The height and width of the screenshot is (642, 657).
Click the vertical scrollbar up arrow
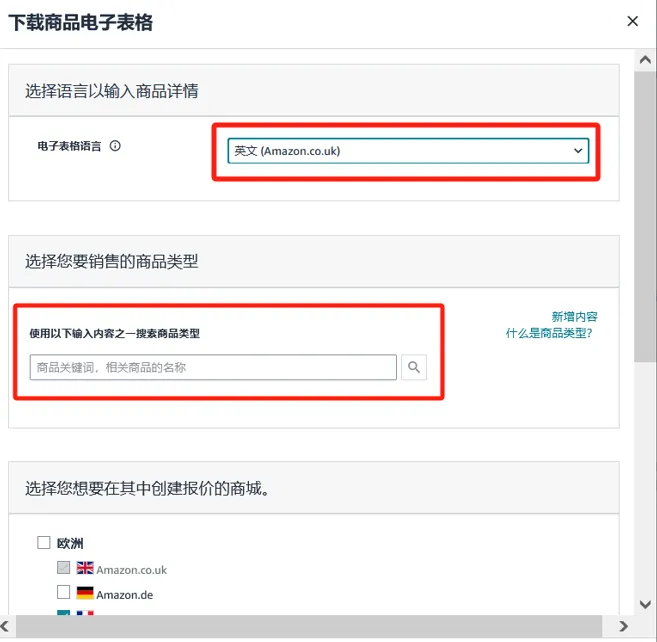coord(646,58)
